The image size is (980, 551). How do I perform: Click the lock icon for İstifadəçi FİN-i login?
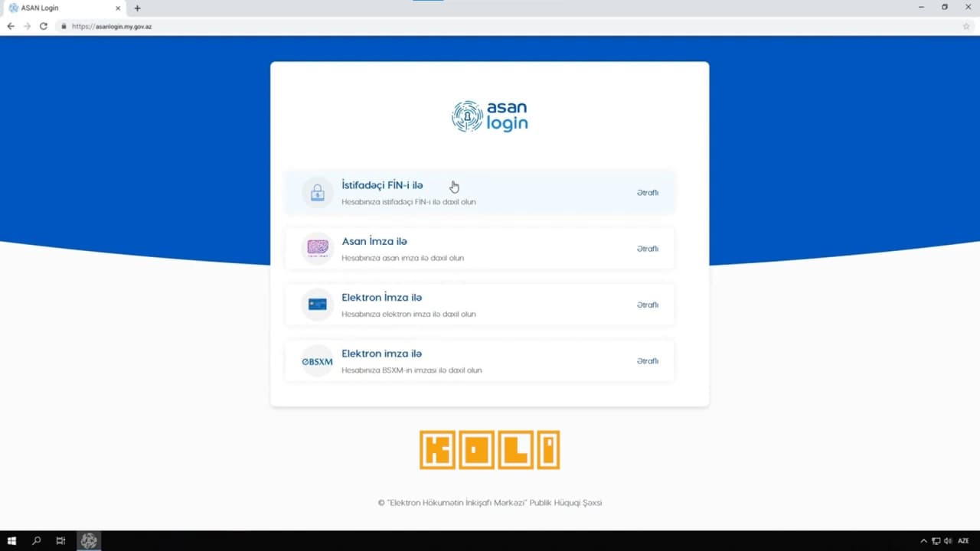click(318, 193)
